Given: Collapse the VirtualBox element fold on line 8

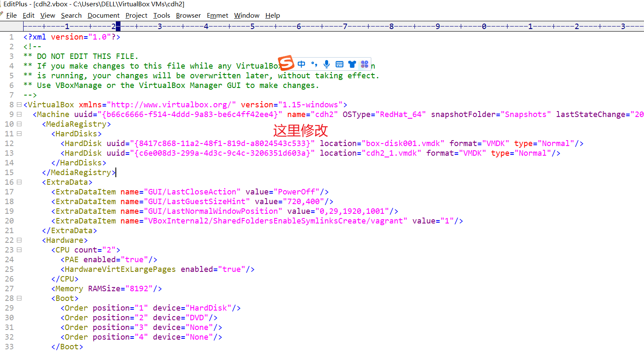Looking at the screenshot, I should (x=19, y=105).
